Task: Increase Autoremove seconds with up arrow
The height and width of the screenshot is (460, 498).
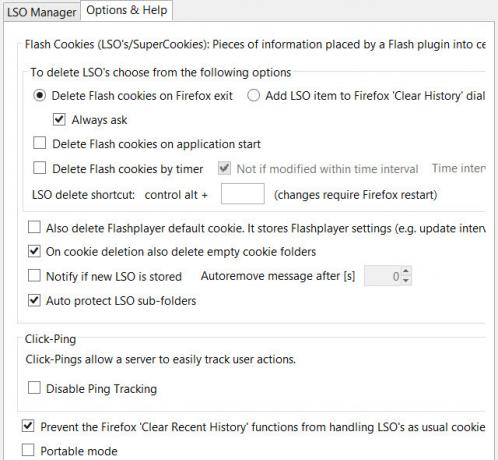Action: (406, 271)
